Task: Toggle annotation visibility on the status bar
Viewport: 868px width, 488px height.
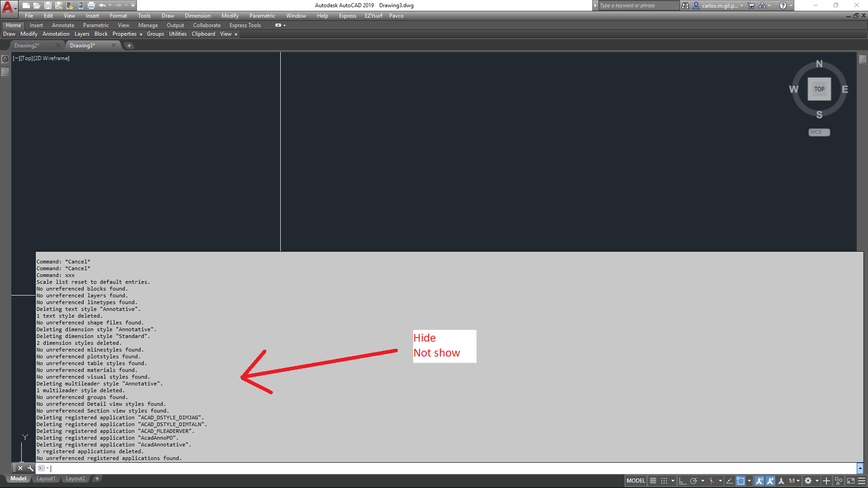Action: pos(759,481)
